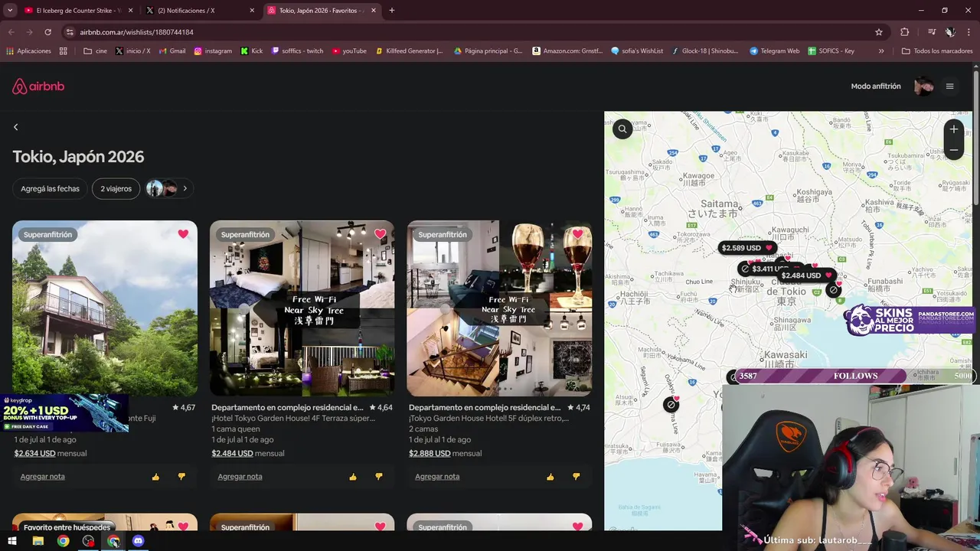This screenshot has height=551, width=980.
Task: Select the $2.484 USD map marker
Action: click(807, 275)
